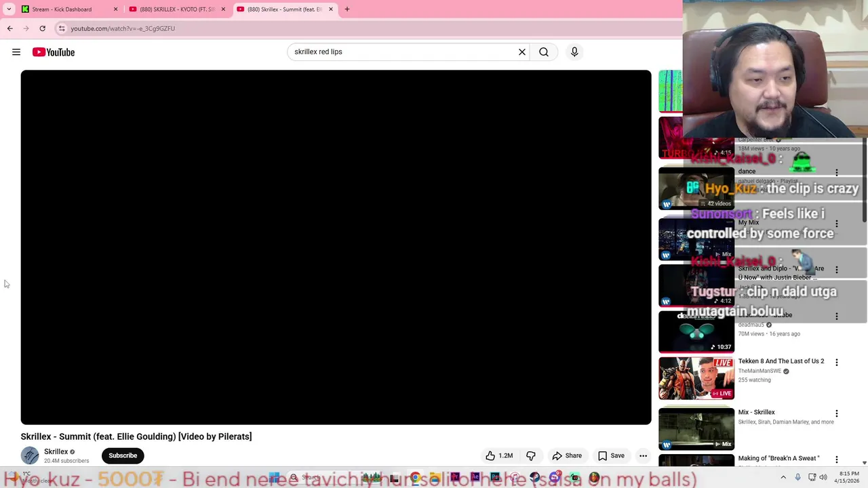Close the SKRILLEX - KYOTO tab
The image size is (868, 488).
(x=223, y=9)
